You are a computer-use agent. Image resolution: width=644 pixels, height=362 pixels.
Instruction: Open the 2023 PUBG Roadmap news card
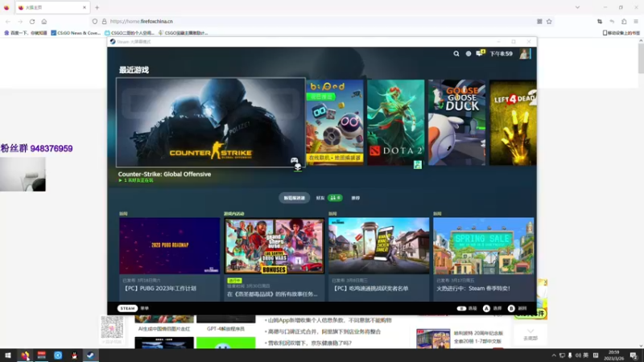tap(170, 259)
